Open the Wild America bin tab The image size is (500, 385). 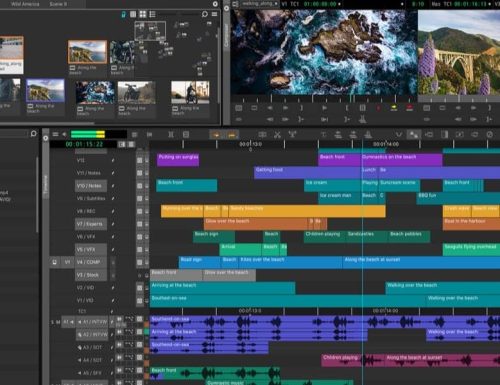[25, 4]
